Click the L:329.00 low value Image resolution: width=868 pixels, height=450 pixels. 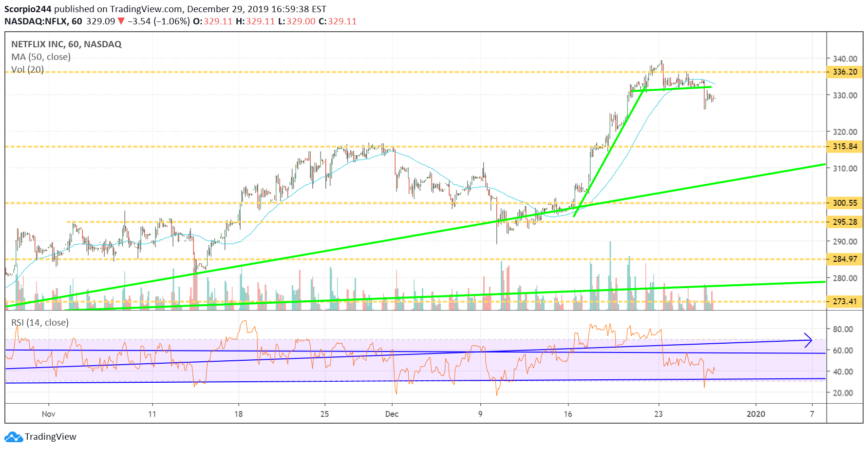click(x=297, y=21)
